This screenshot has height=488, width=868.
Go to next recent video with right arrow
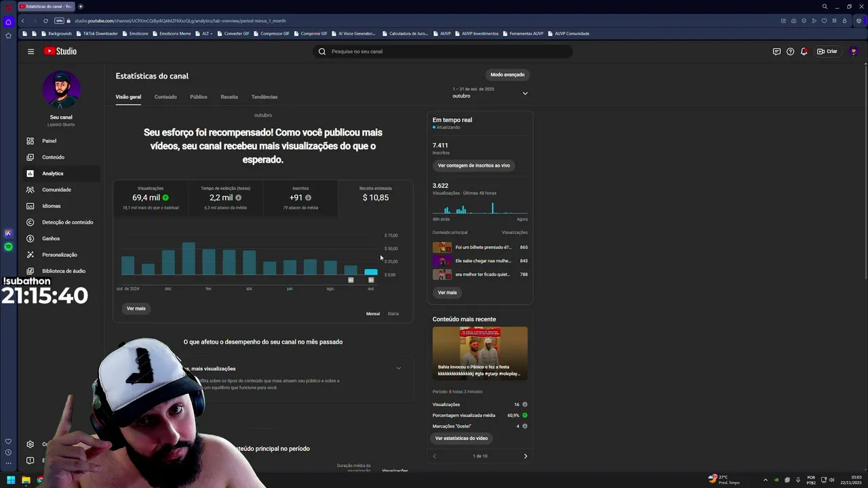tap(525, 456)
